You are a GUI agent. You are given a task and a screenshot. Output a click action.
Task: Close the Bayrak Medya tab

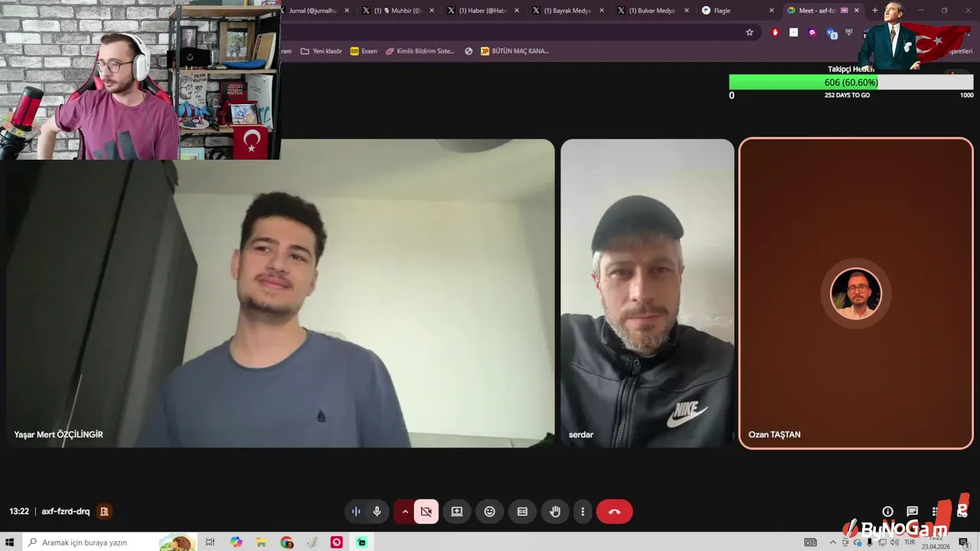pos(602,11)
